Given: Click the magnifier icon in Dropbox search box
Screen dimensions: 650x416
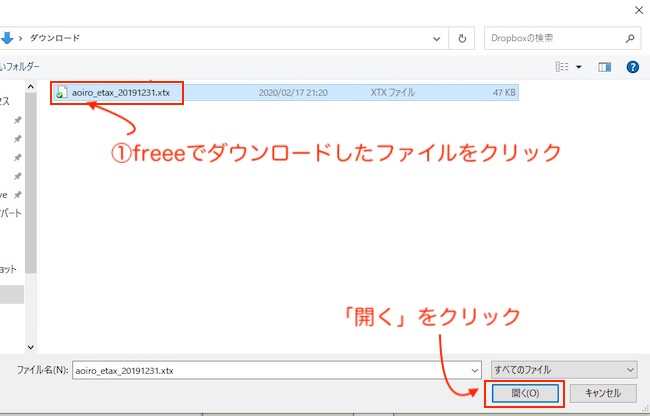Looking at the screenshot, I should coord(631,38).
